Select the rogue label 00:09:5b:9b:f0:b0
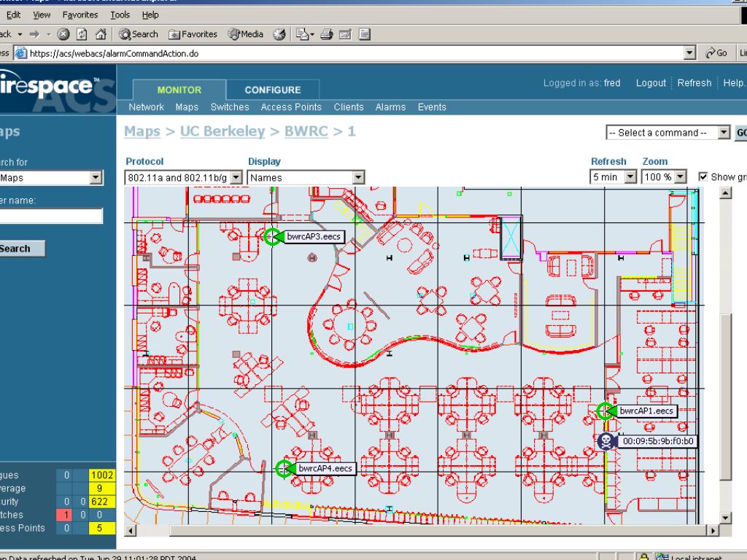The image size is (747, 560). click(x=658, y=441)
